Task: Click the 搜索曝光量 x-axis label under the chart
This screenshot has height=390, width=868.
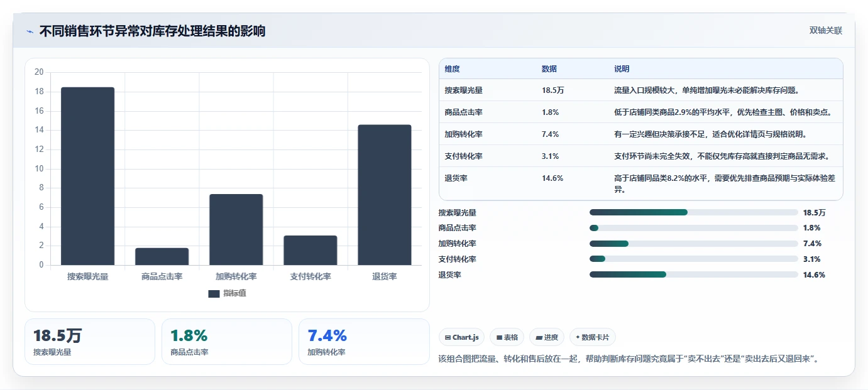Action: pos(88,276)
